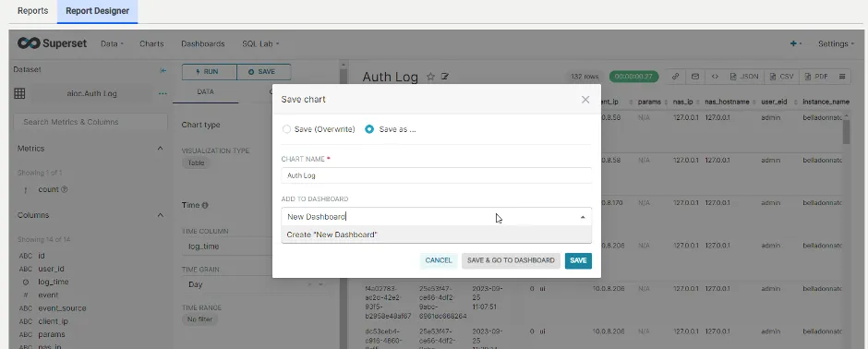This screenshot has height=349, width=868.
Task: Close the Save chart dialog
Action: [585, 100]
